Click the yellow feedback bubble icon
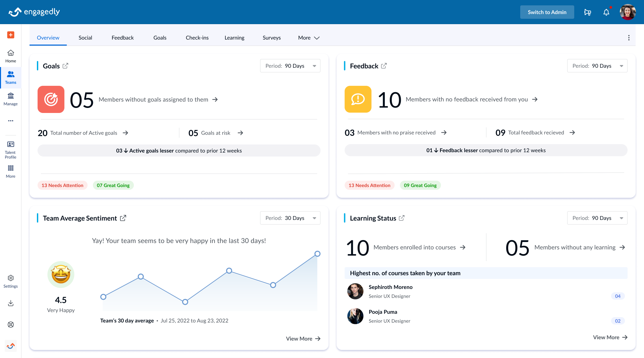 pos(358,99)
